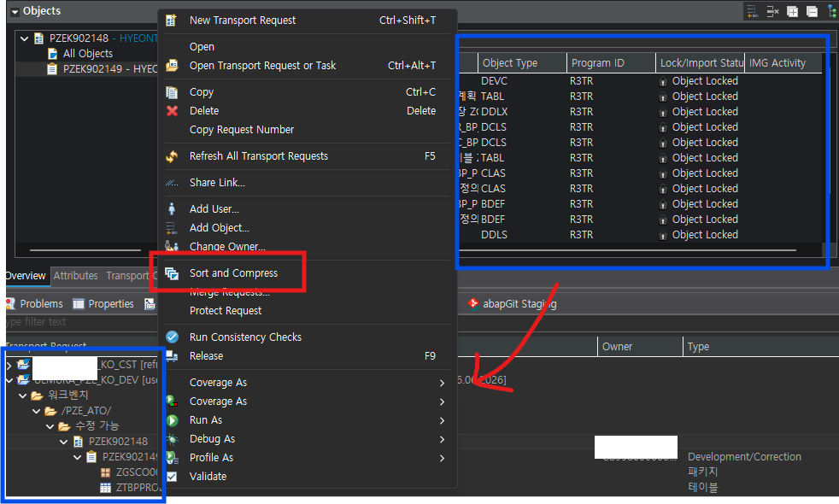
Task: Collapse the /PZE_ATO/ folder
Action: click(x=37, y=412)
